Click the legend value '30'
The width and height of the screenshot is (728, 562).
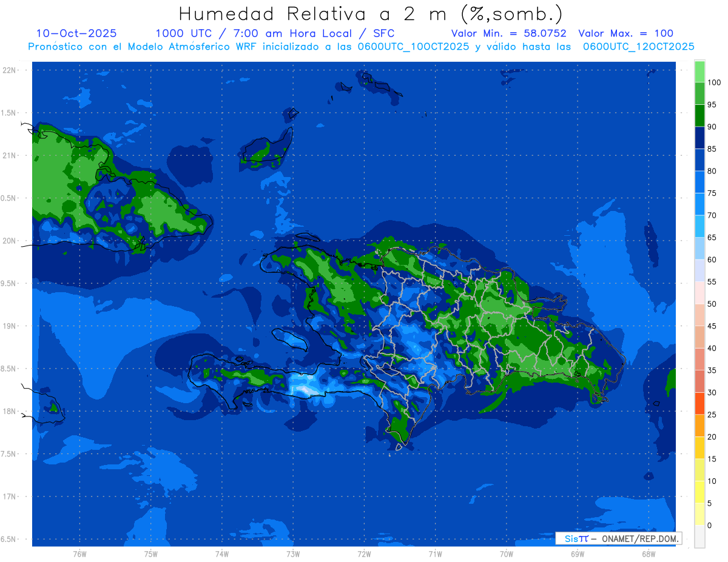coord(712,392)
